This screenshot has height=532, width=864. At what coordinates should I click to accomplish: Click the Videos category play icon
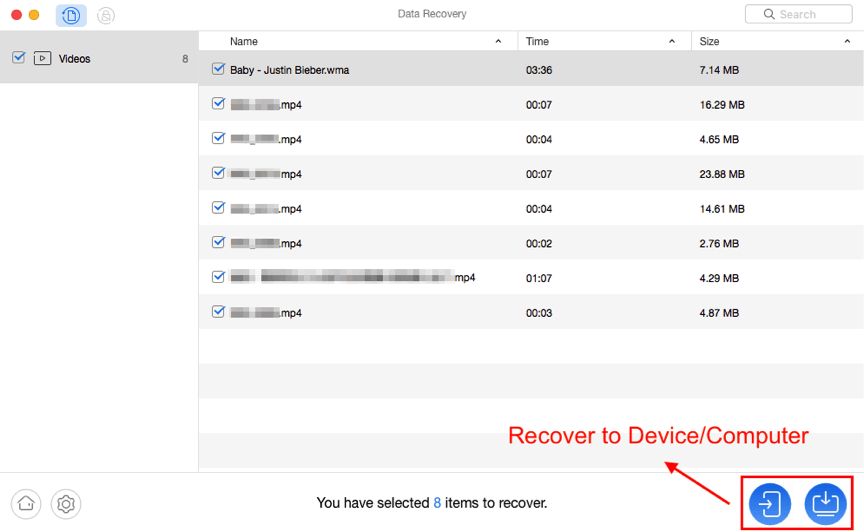[x=42, y=58]
